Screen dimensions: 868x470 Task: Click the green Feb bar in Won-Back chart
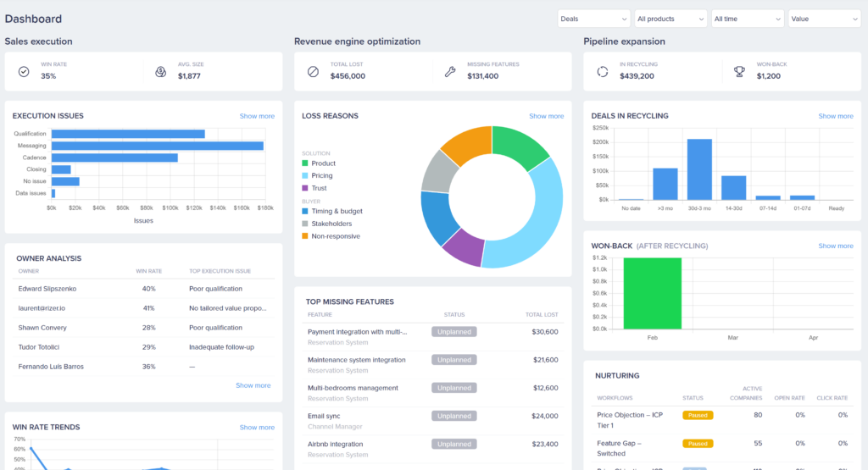coord(652,293)
